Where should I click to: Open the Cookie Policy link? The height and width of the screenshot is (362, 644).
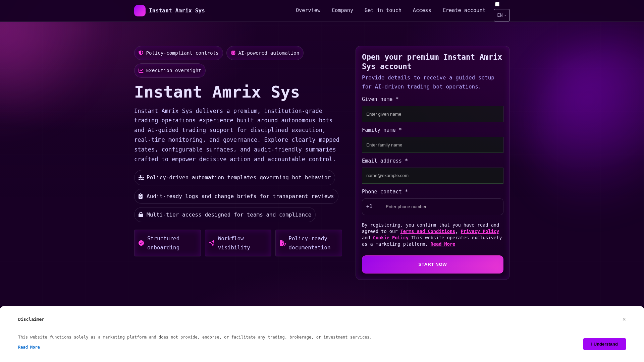[391, 238]
